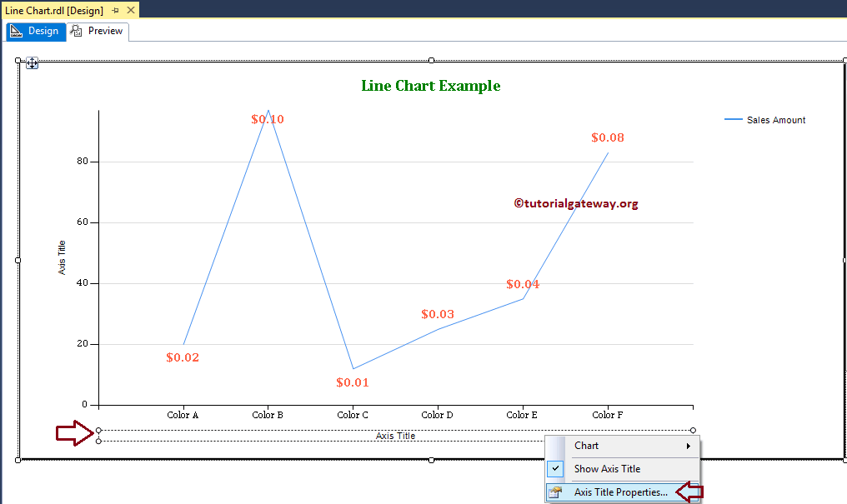Click the 20 value on vertical axis

82,343
